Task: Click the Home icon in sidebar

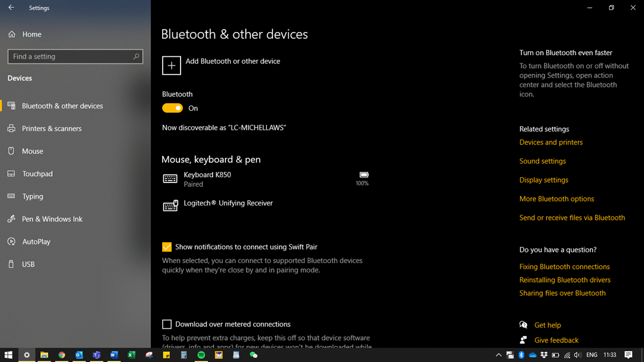Action: point(12,34)
